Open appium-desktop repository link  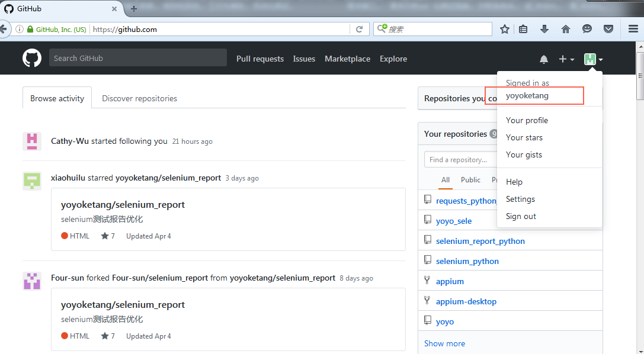(x=466, y=301)
